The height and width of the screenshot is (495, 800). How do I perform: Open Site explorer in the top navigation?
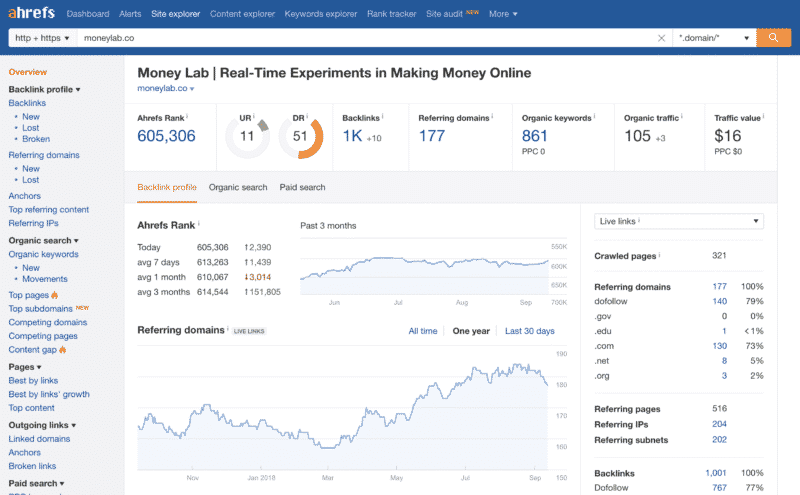[176, 14]
